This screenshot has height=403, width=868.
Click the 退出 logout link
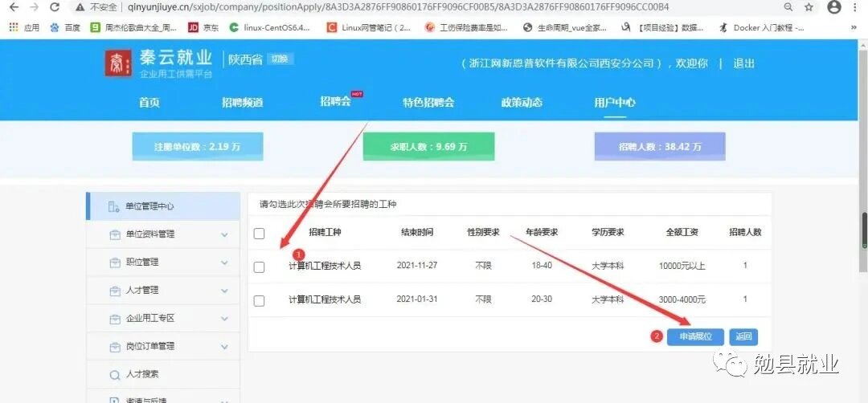coord(744,63)
